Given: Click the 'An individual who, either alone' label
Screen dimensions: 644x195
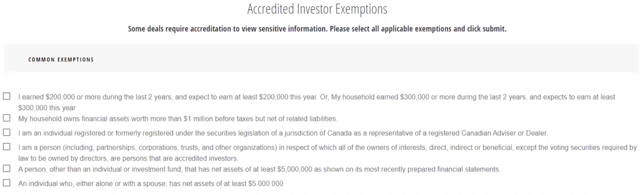Looking at the screenshot, I should [x=151, y=184].
